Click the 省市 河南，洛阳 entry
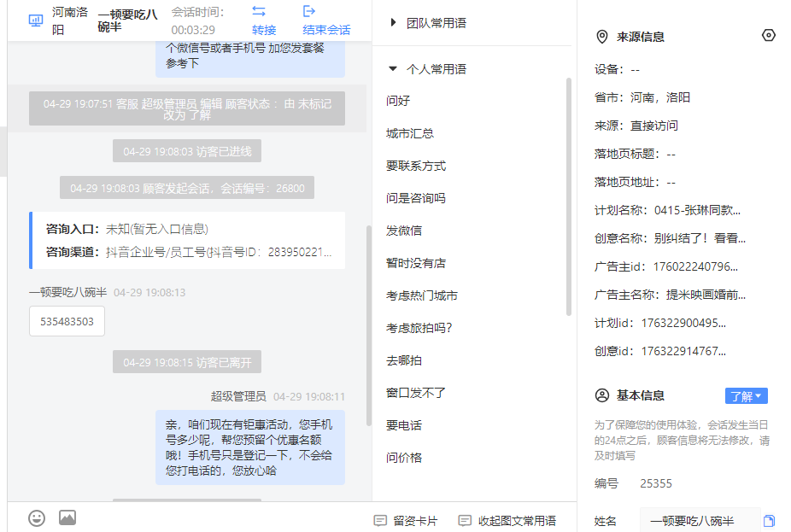Viewport: 791px width, 532px height. tap(642, 97)
